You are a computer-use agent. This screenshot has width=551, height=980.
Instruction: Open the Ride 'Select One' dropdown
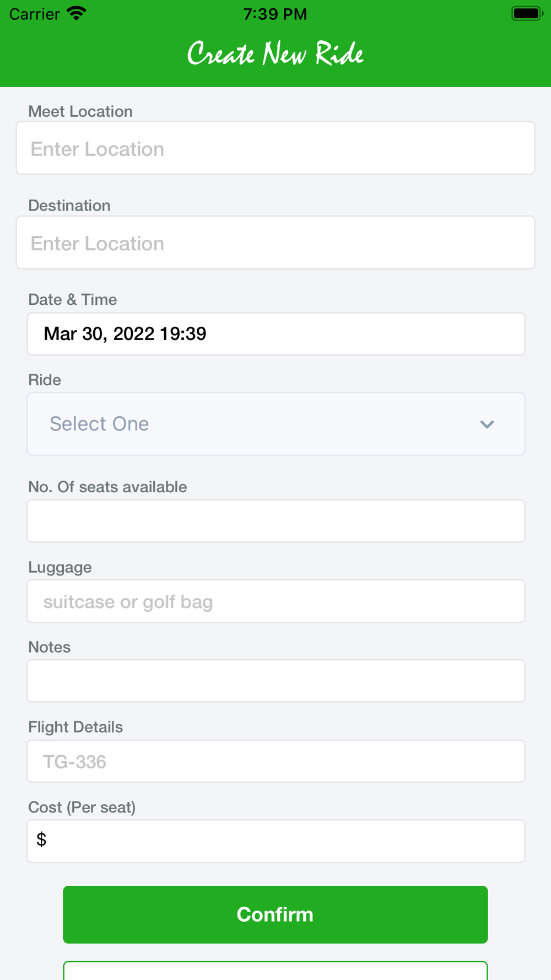276,424
